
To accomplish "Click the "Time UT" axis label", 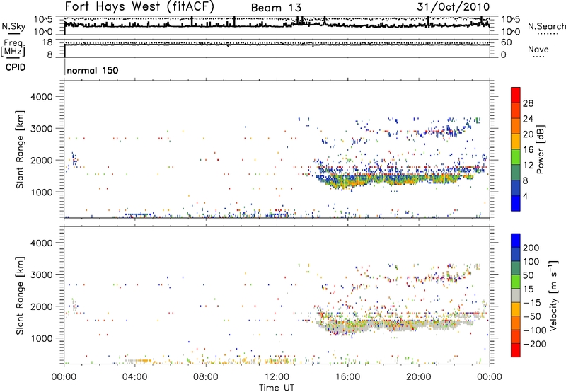I will (277, 388).
